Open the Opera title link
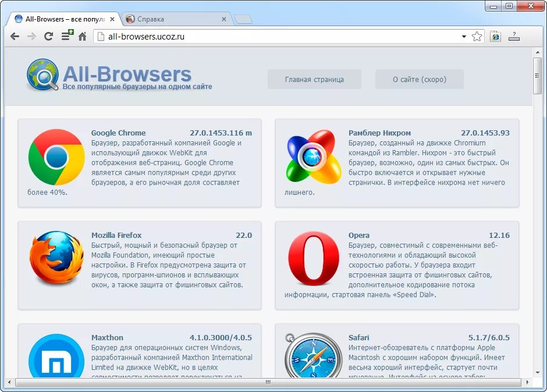Viewport: 547px width, 392px height. [359, 236]
